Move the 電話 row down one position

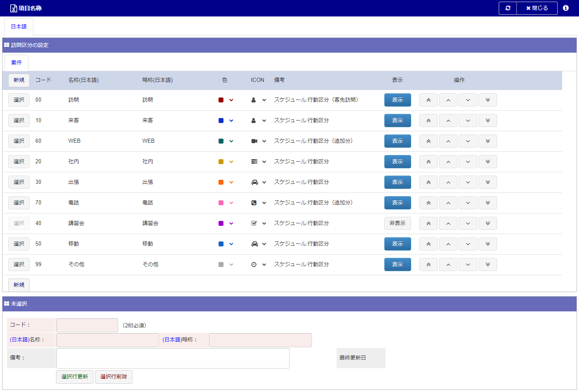(x=468, y=203)
